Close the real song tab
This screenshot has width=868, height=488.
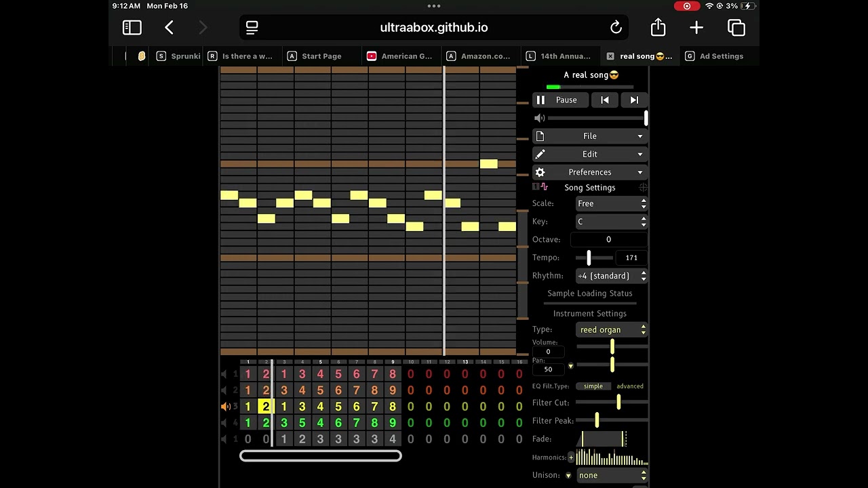610,56
